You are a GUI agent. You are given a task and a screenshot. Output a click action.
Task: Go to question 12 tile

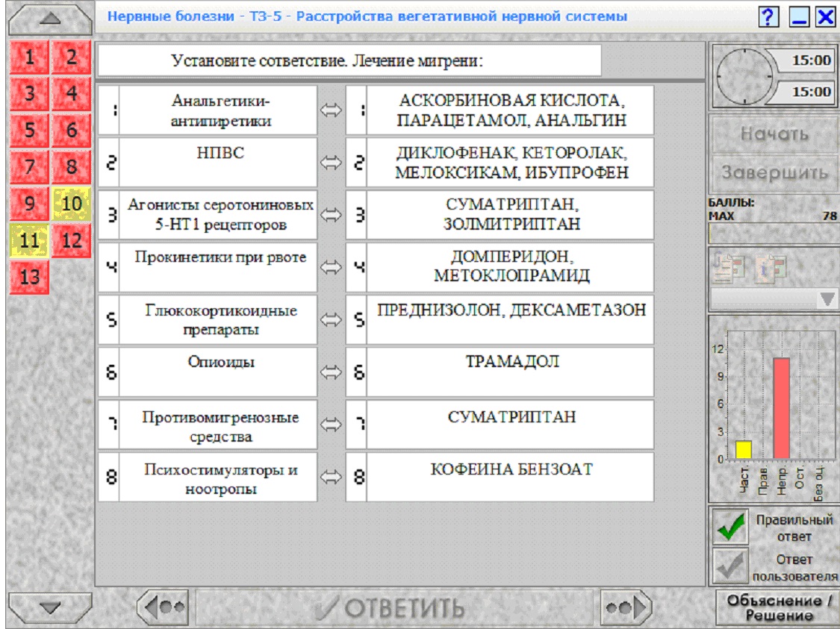click(71, 240)
